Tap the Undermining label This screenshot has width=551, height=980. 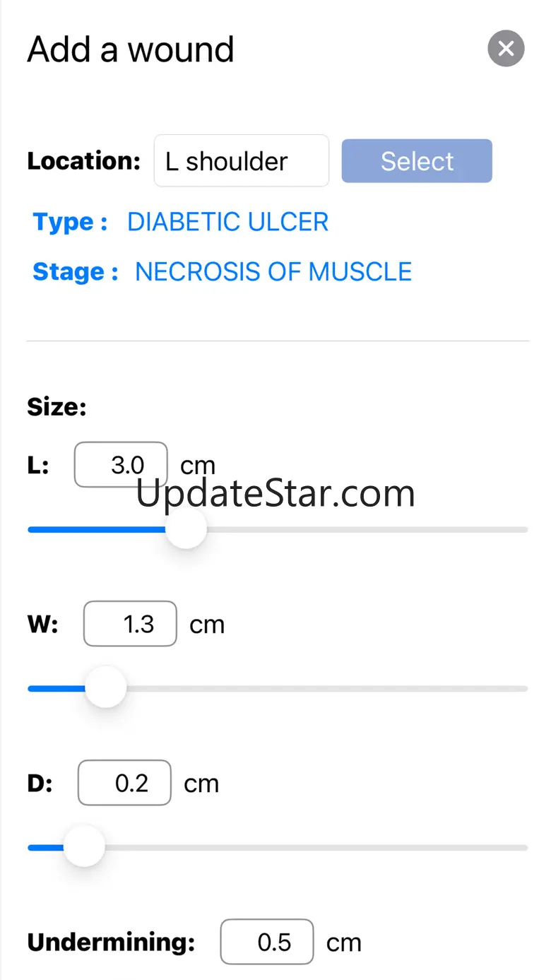point(110,942)
